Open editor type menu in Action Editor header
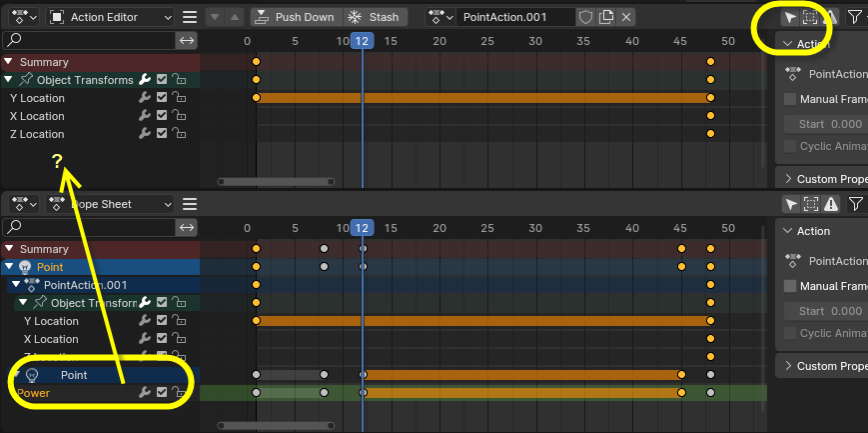 coord(23,17)
